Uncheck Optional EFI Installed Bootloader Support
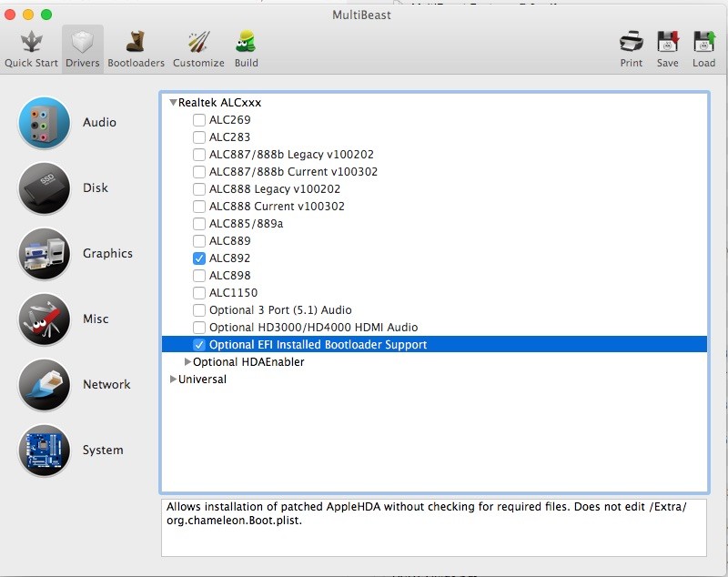This screenshot has width=728, height=577. click(199, 344)
